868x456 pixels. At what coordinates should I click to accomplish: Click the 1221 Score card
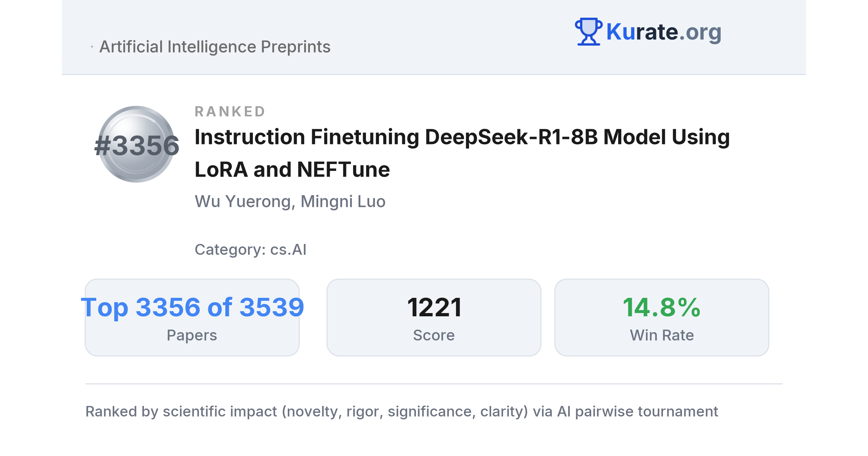pos(434,317)
